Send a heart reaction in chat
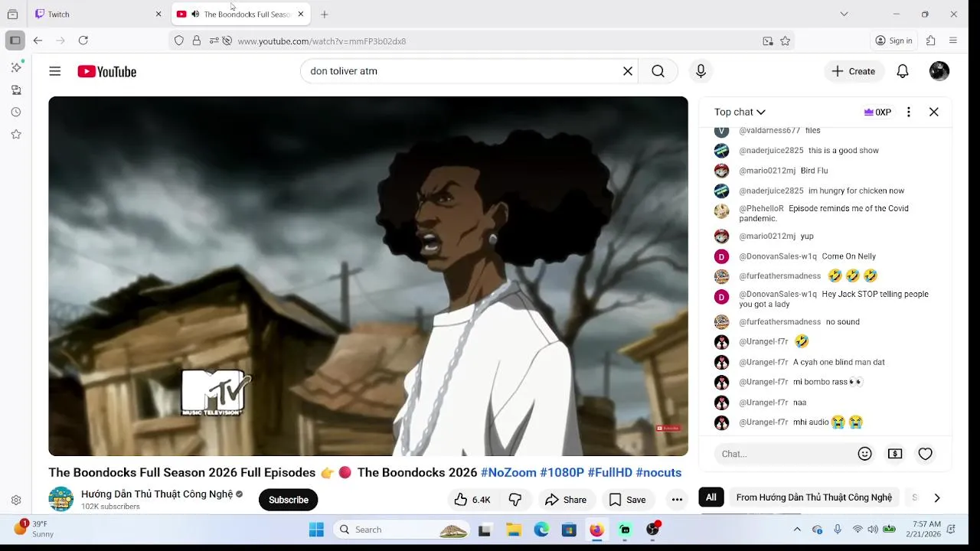This screenshot has width=980, height=551. tap(926, 454)
